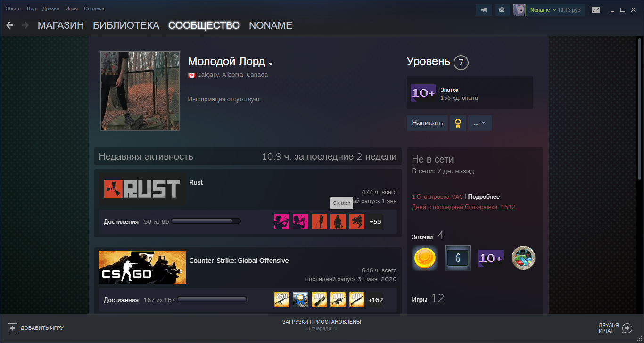Open the gold coin community badge
Image resolution: width=644 pixels, height=343 pixels.
click(425, 258)
